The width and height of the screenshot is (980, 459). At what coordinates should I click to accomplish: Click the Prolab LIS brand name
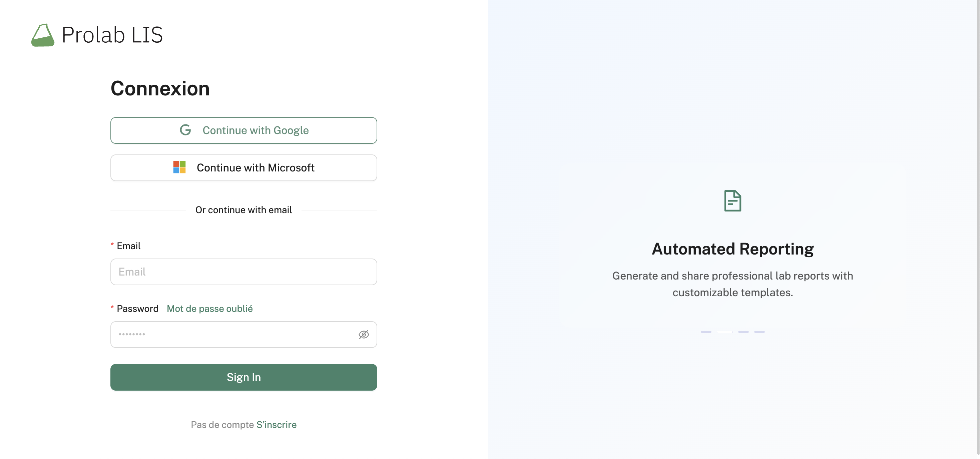pos(112,35)
